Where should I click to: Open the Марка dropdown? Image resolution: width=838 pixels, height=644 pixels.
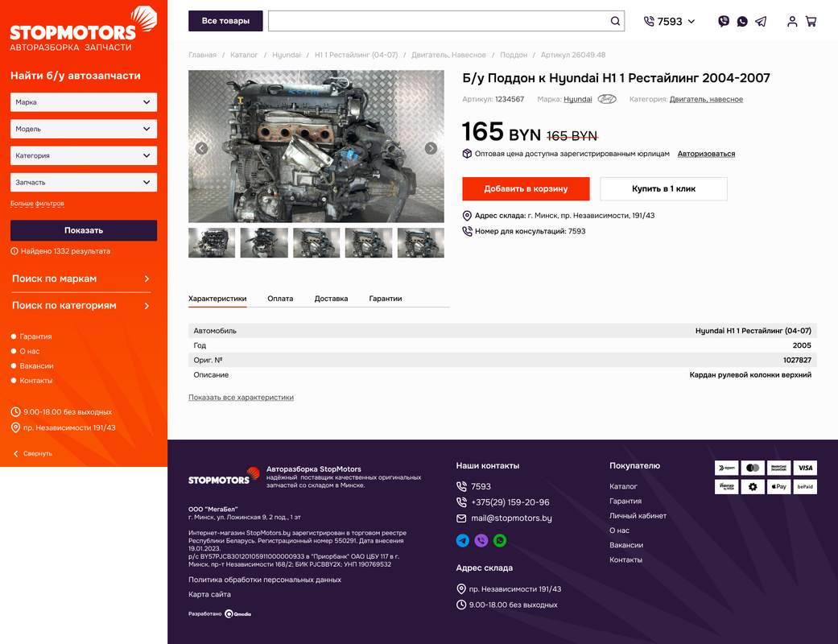click(84, 102)
